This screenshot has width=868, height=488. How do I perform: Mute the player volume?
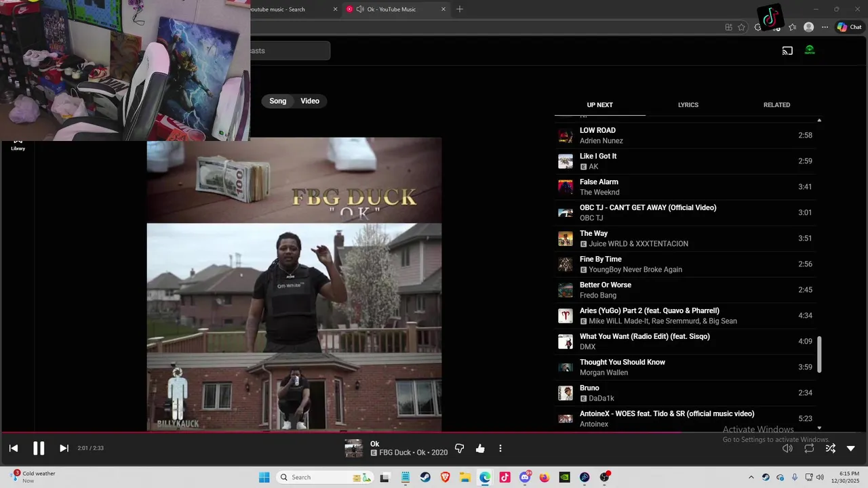(787, 448)
